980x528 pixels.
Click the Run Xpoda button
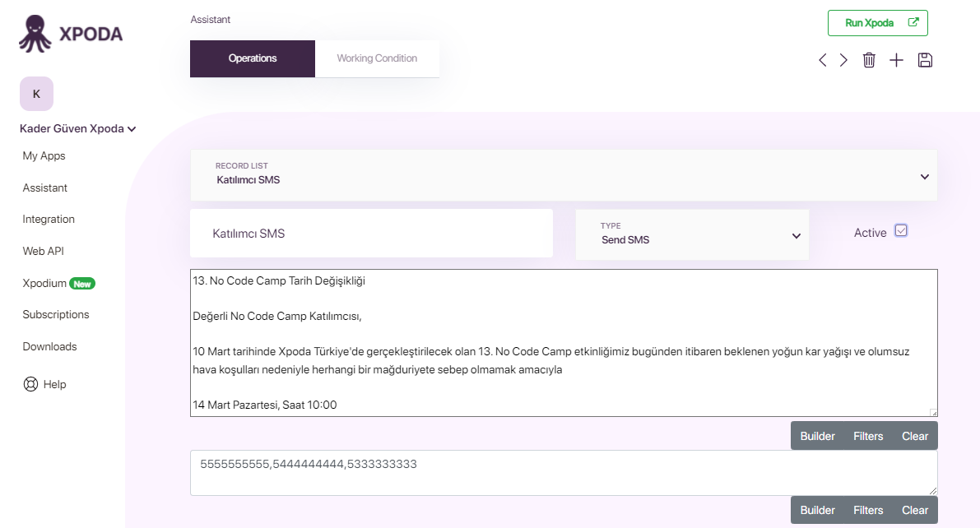coord(877,23)
